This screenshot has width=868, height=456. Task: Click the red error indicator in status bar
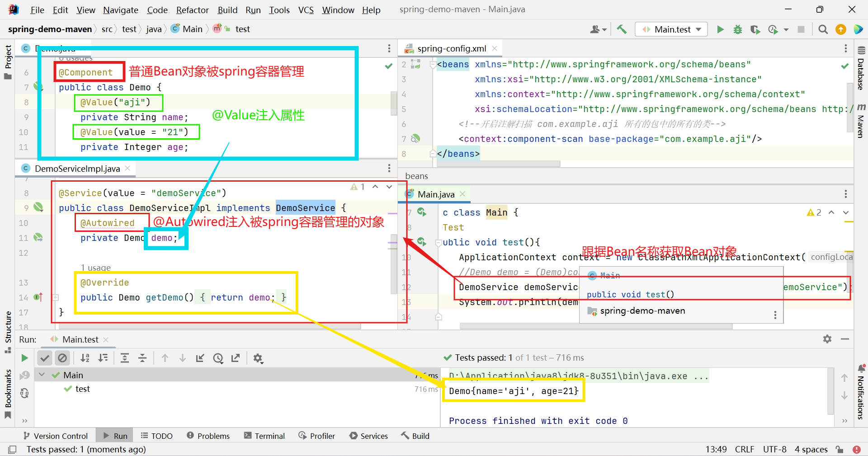pyautogui.click(x=857, y=449)
